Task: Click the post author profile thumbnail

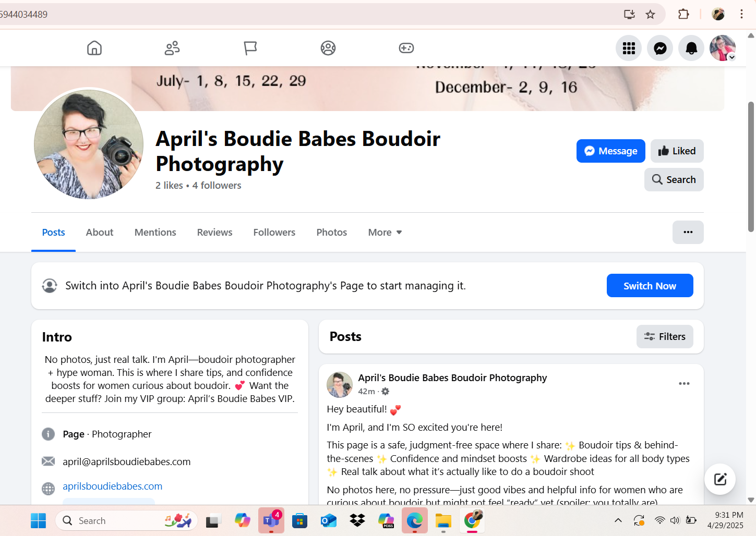Action: pyautogui.click(x=340, y=385)
